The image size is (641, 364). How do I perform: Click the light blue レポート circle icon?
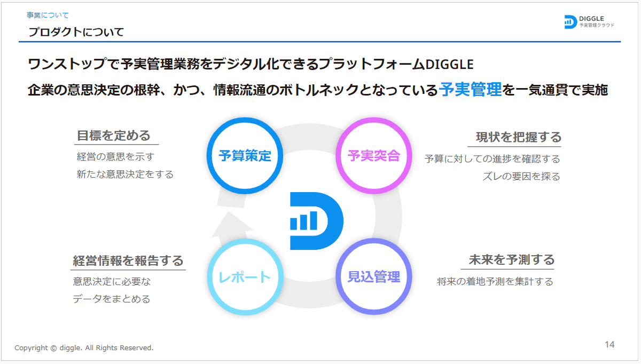245,276
